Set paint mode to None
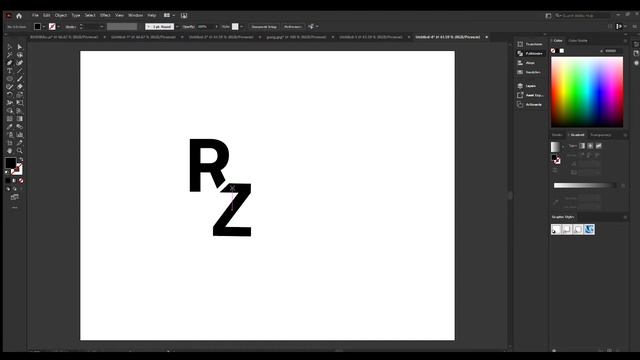 click(21, 180)
